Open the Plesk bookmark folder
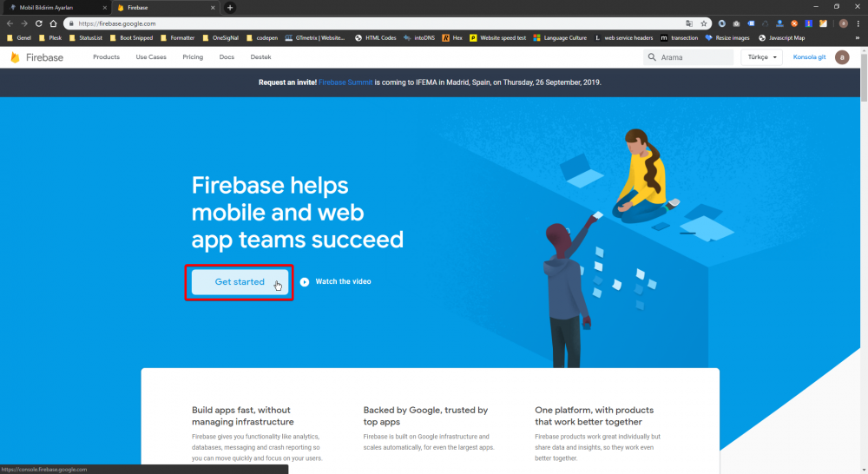 [50, 37]
